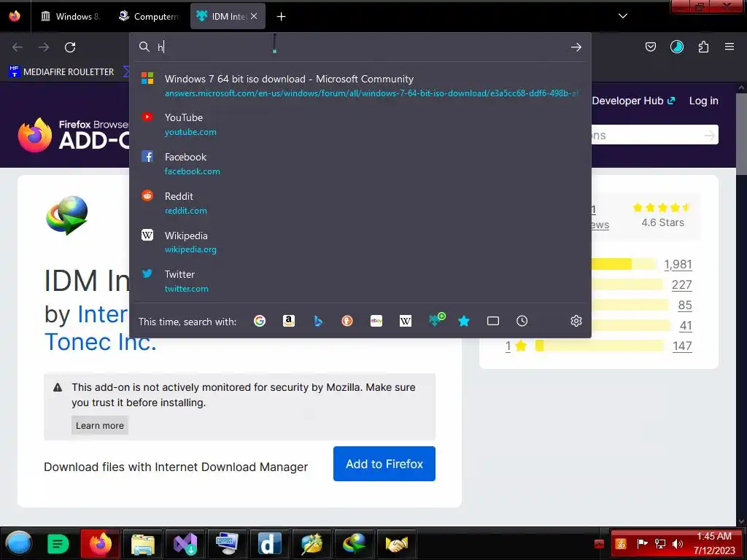Click the teal circular toolbar extension icon
Screen dimensions: 747x560
coord(677,47)
